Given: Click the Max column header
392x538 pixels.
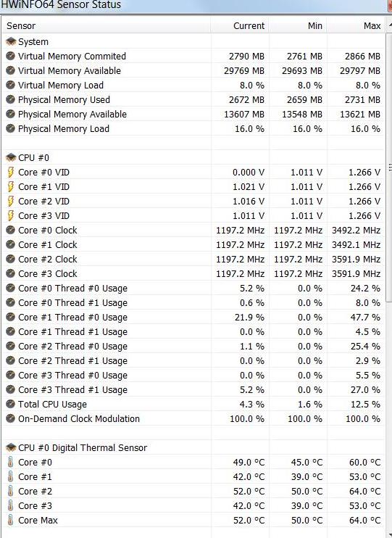Looking at the screenshot, I should point(356,25).
